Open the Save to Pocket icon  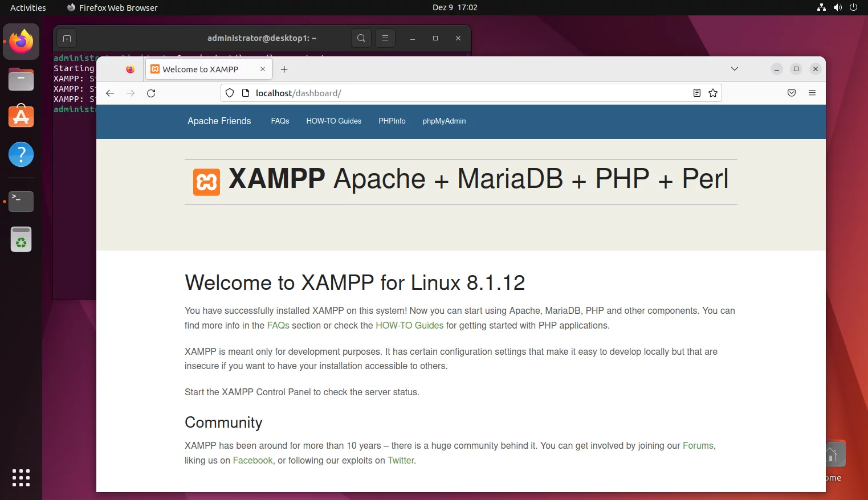(x=792, y=93)
